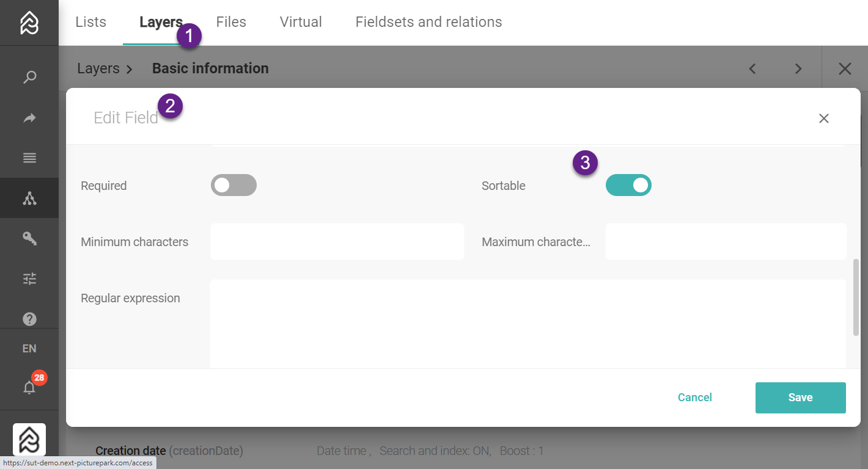Click the Basic information breadcrumb title
The height and width of the screenshot is (469, 868).
click(210, 68)
